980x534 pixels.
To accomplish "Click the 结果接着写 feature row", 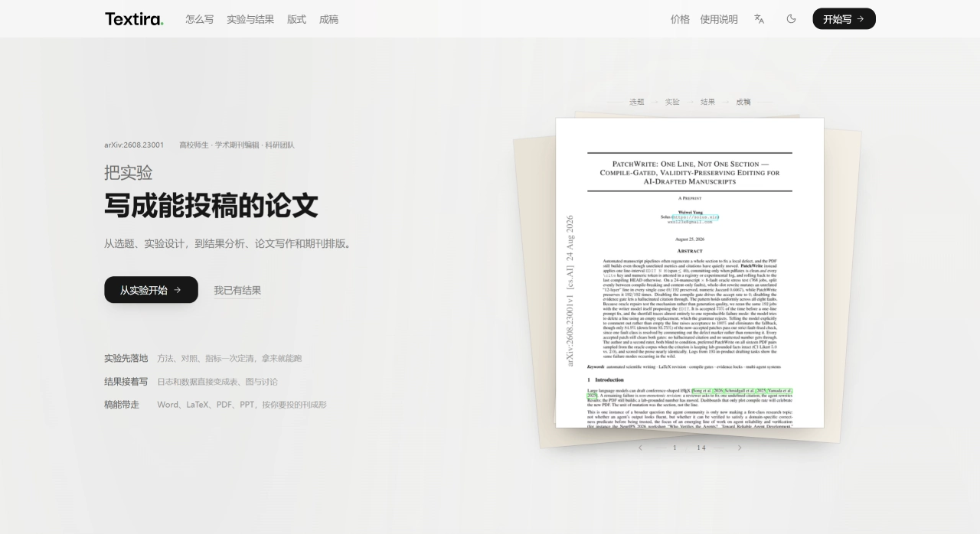I will click(191, 382).
